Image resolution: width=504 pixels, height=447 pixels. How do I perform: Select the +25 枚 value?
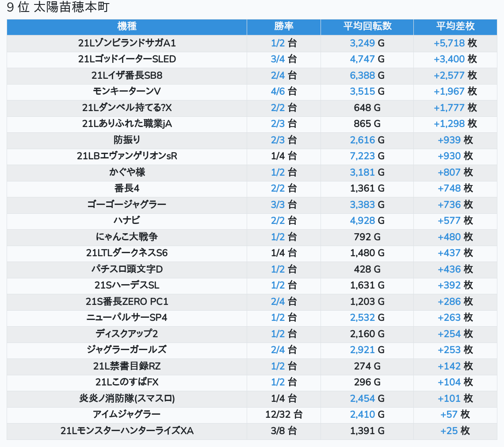[x=455, y=431]
